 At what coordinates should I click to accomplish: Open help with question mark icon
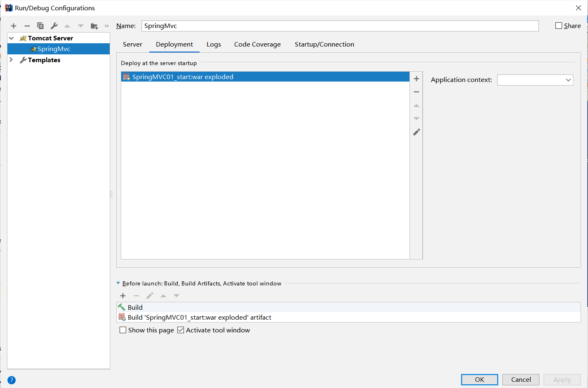pos(12,380)
